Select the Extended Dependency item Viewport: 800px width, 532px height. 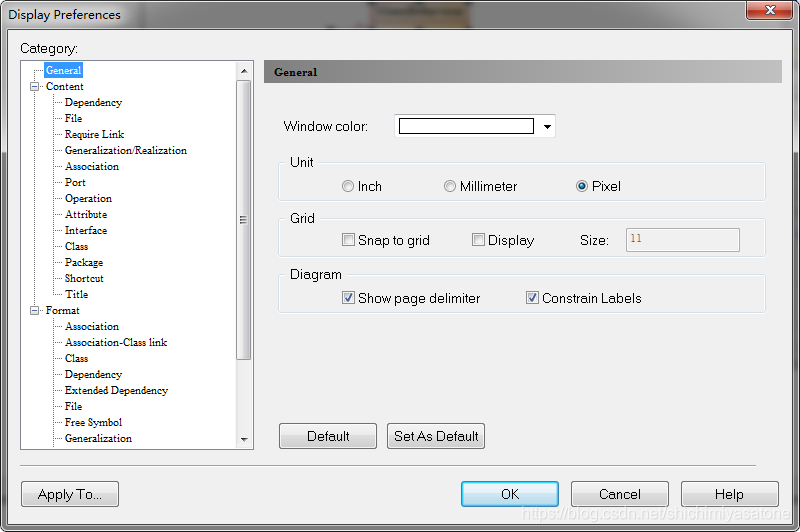(116, 390)
